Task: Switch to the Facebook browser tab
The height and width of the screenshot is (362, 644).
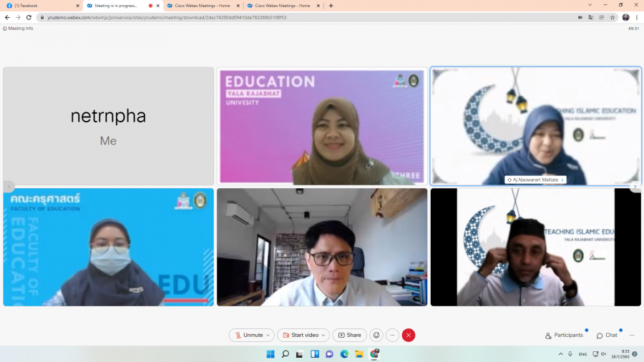Action: click(x=39, y=6)
